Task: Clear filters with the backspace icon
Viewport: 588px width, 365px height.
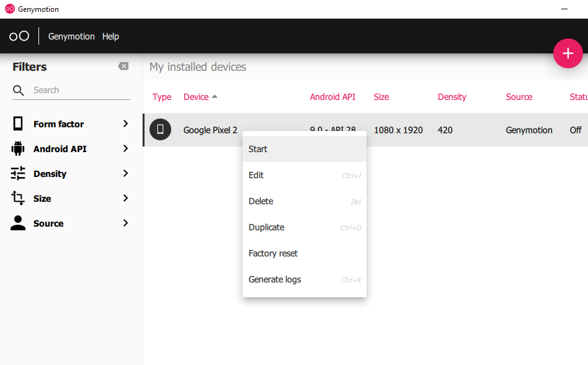Action: (x=123, y=66)
